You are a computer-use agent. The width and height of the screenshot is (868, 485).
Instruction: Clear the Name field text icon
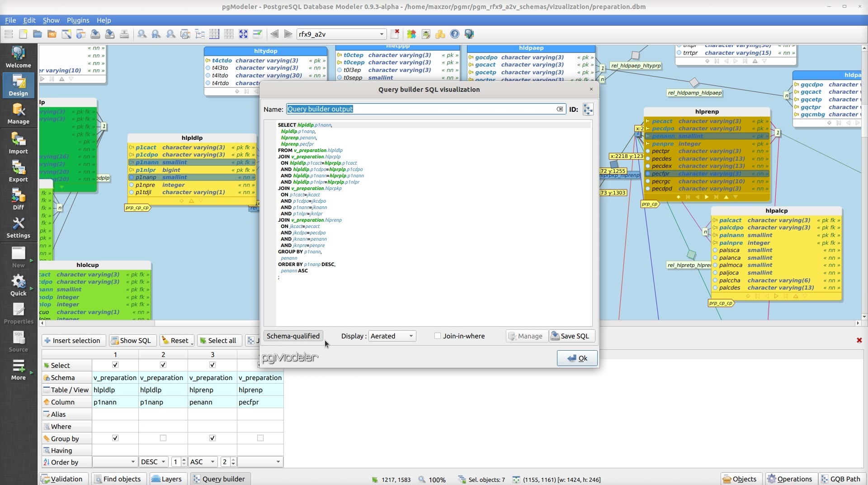tap(560, 109)
